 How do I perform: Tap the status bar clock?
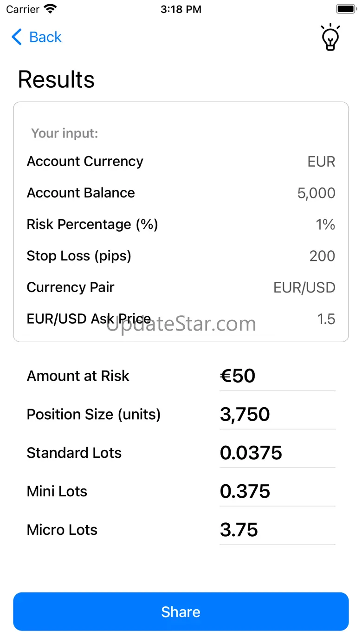tap(181, 9)
